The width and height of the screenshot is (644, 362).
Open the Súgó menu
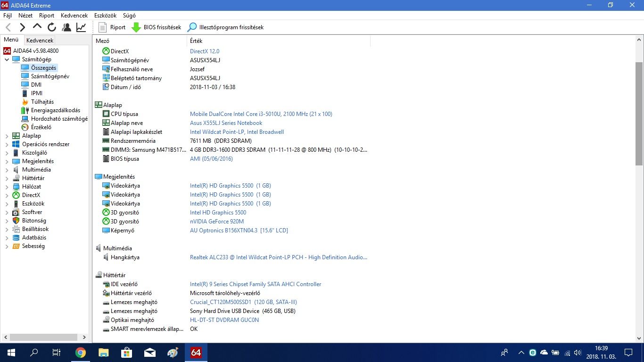(x=129, y=16)
